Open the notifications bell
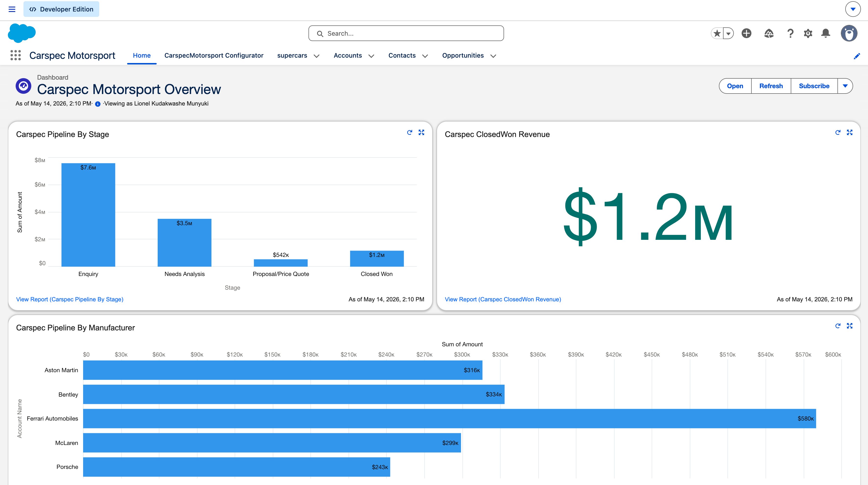Screen dimensions: 868x485 [825, 33]
